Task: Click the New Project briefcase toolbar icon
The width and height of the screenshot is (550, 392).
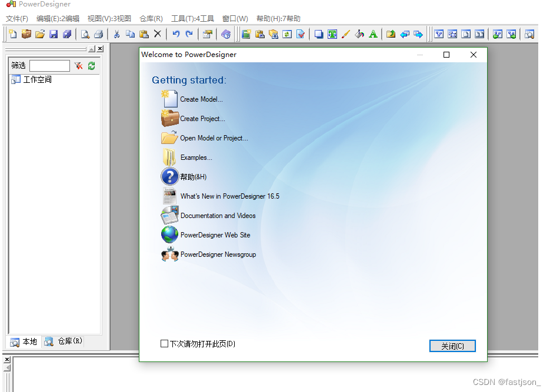Action: (26, 34)
